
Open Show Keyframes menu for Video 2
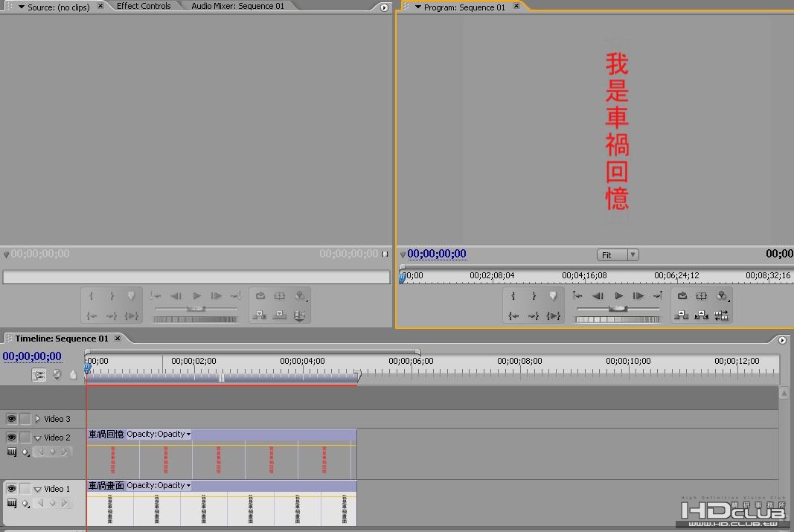coord(25,452)
